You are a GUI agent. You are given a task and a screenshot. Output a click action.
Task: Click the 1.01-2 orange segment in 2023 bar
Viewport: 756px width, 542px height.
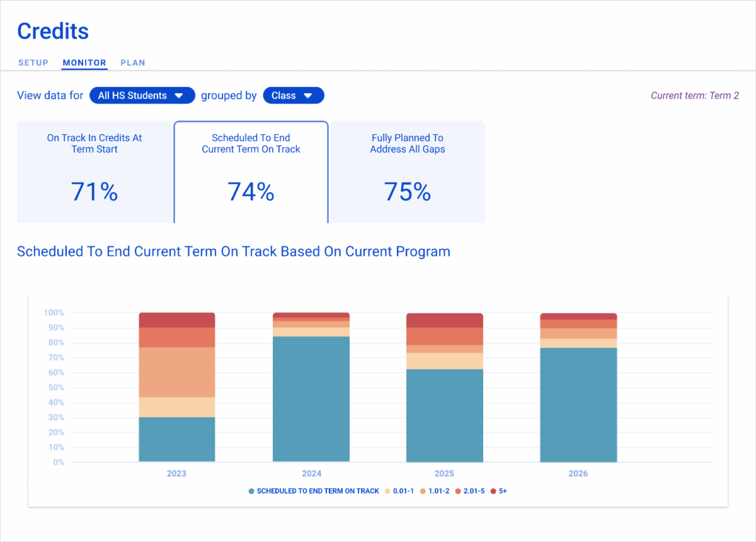[x=176, y=372]
